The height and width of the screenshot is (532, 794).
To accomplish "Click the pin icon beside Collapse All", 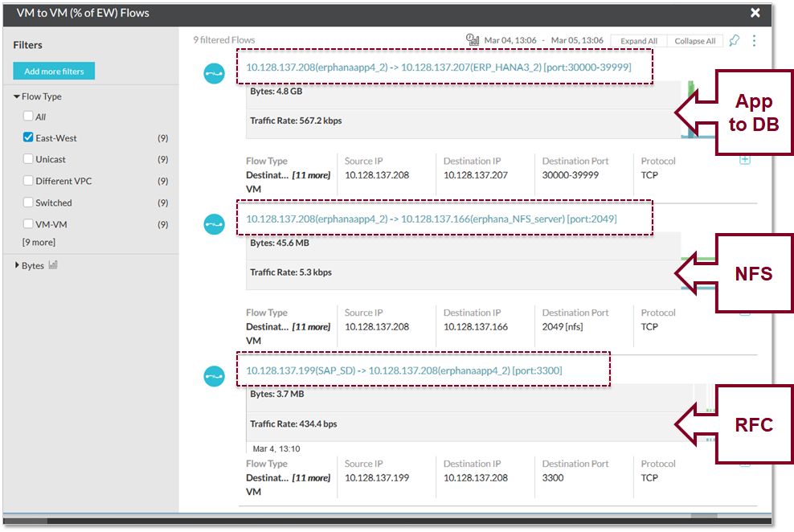I will 734,41.
